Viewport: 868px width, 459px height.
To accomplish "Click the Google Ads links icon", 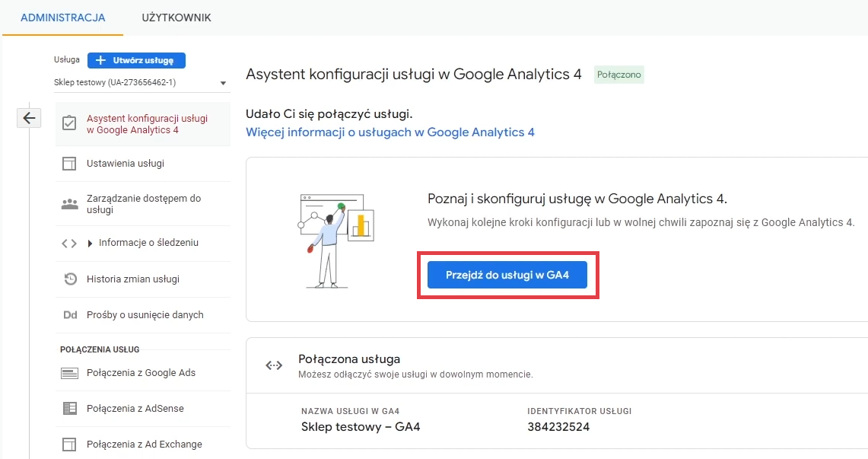I will point(69,373).
